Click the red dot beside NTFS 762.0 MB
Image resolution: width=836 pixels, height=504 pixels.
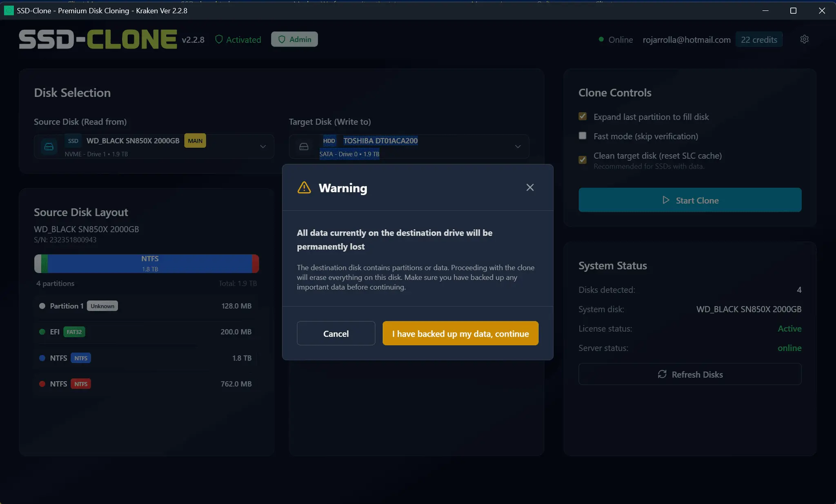click(x=42, y=384)
